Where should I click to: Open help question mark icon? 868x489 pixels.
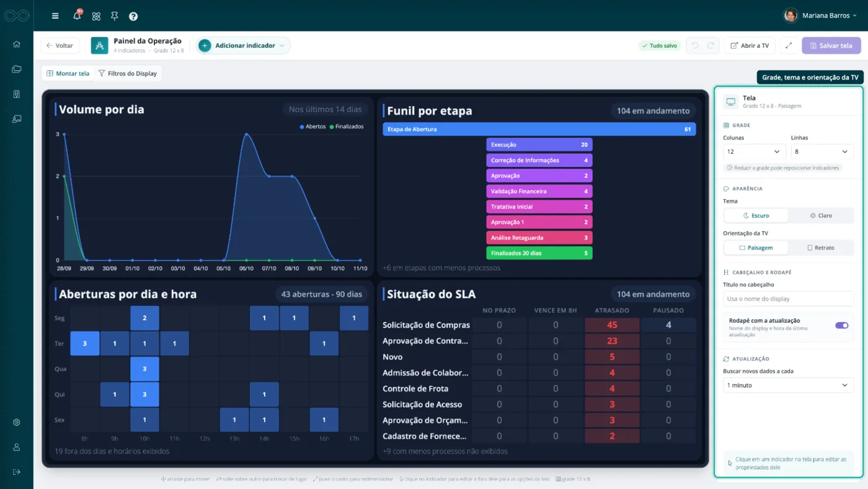[x=133, y=16]
